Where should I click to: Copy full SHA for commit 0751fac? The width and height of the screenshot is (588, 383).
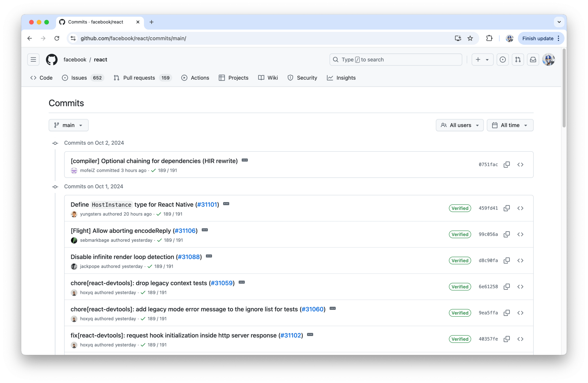(x=507, y=165)
